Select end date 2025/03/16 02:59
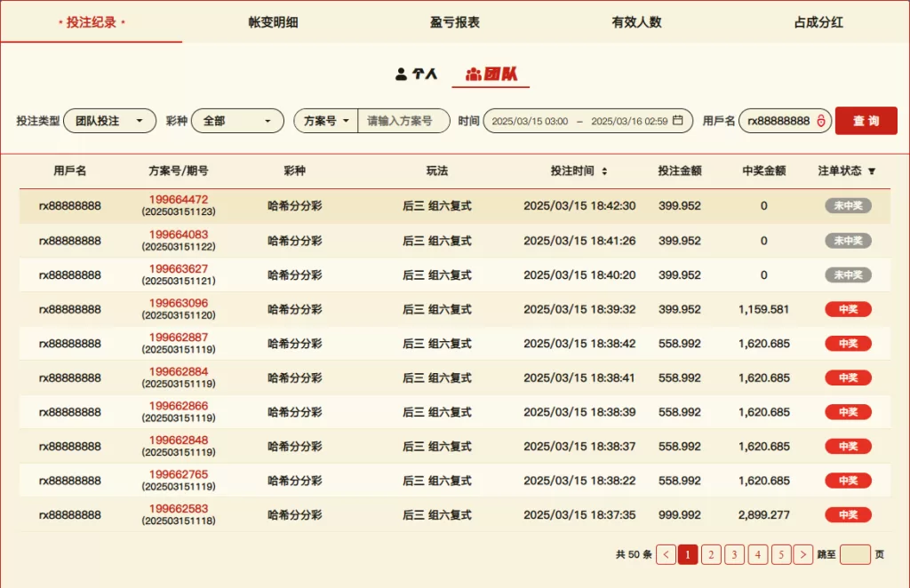Screen dimensions: 910x588 click(629, 121)
